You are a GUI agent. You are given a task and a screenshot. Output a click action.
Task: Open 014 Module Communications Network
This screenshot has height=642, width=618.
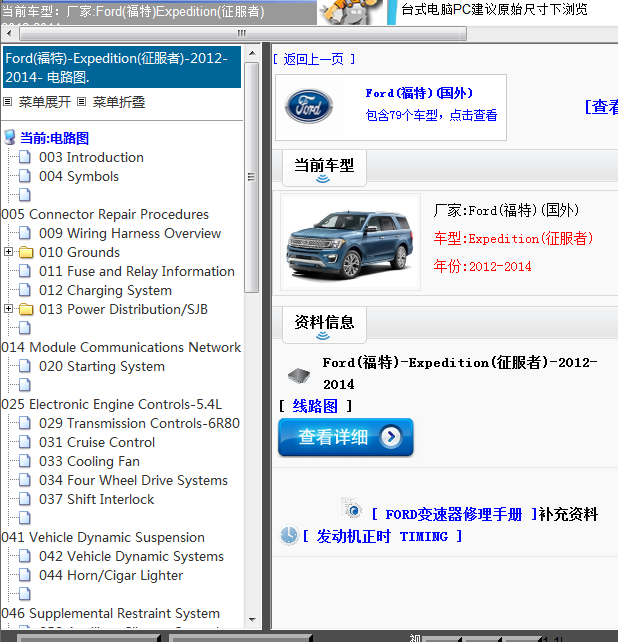point(121,347)
